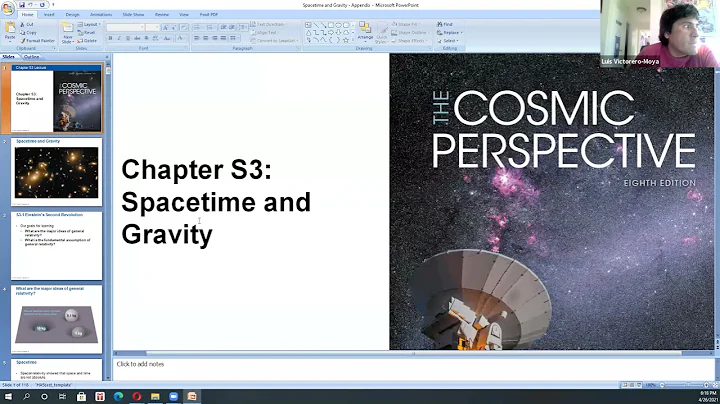Toggle text shadow
The image size is (720, 404).
click(x=146, y=38)
